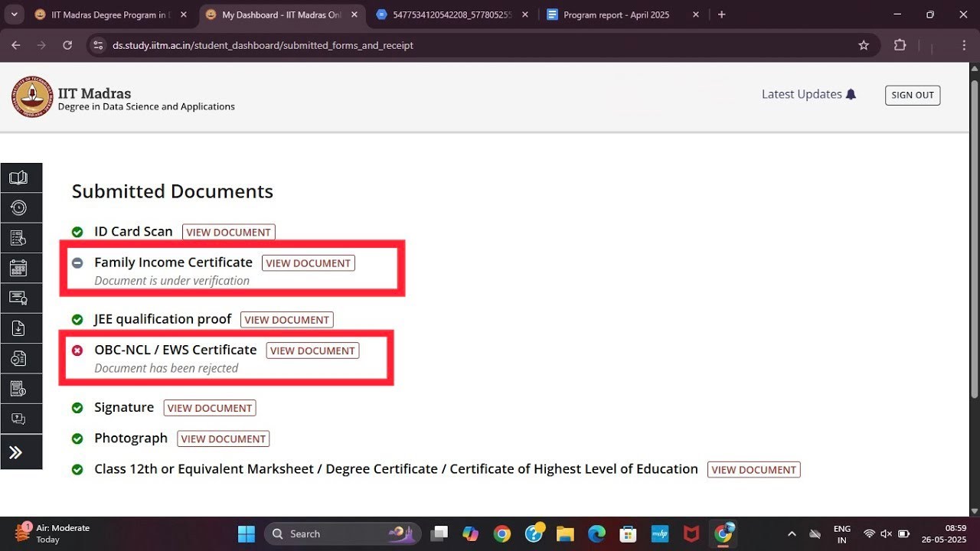
Task: Open the tab search dropdown arrow
Action: click(x=14, y=15)
